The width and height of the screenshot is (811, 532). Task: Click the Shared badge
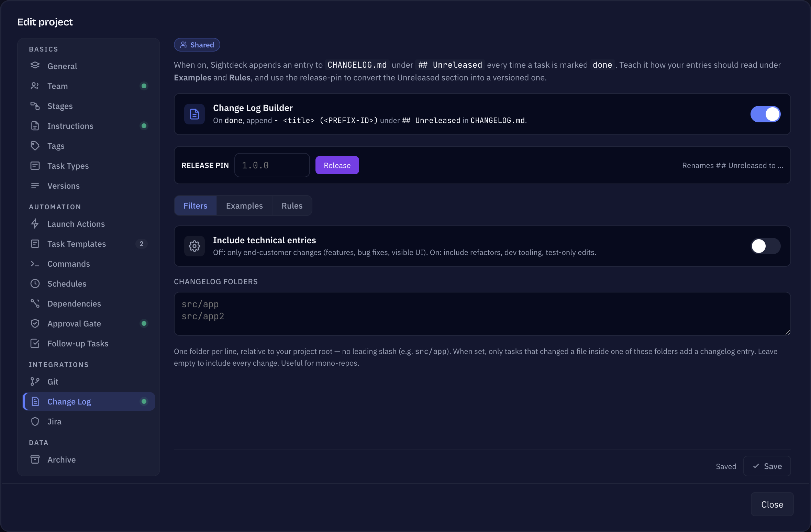coord(197,45)
